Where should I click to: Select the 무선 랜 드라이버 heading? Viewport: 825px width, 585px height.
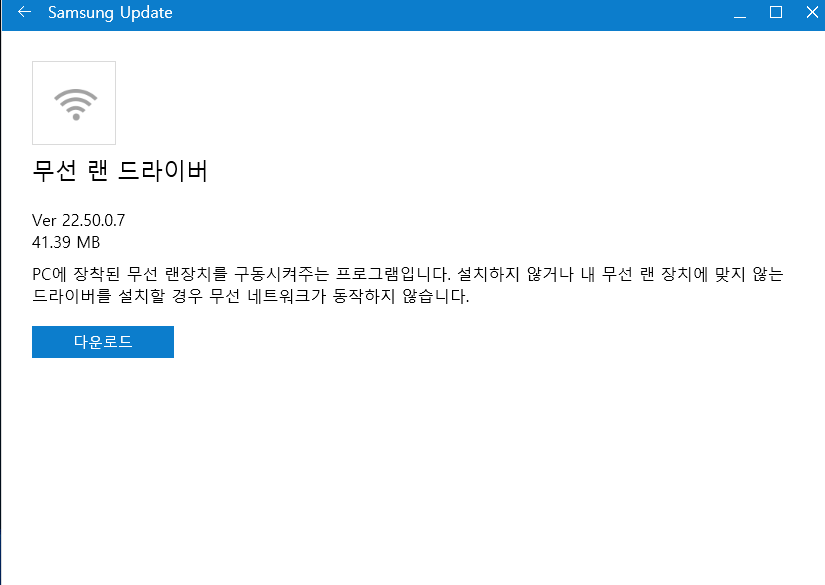click(x=120, y=170)
